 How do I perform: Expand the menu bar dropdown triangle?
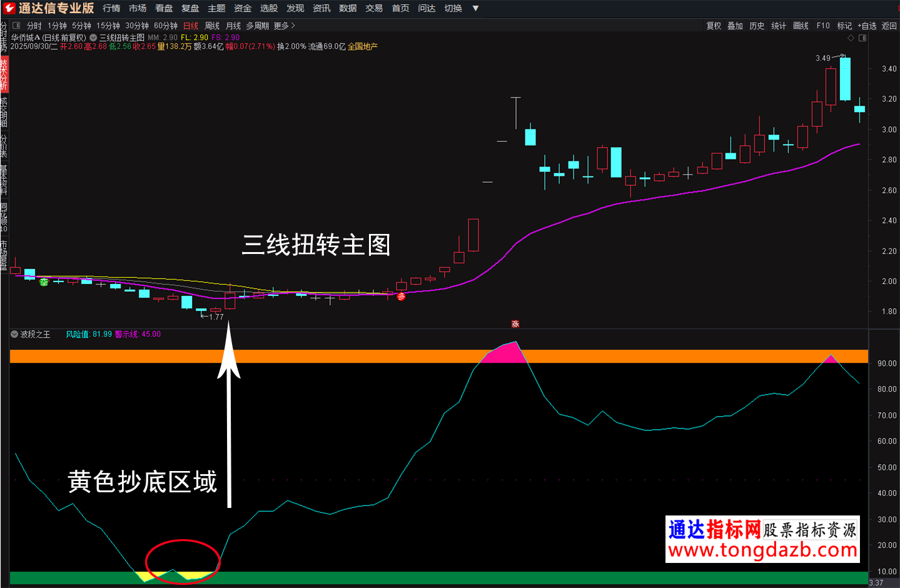pos(475,8)
